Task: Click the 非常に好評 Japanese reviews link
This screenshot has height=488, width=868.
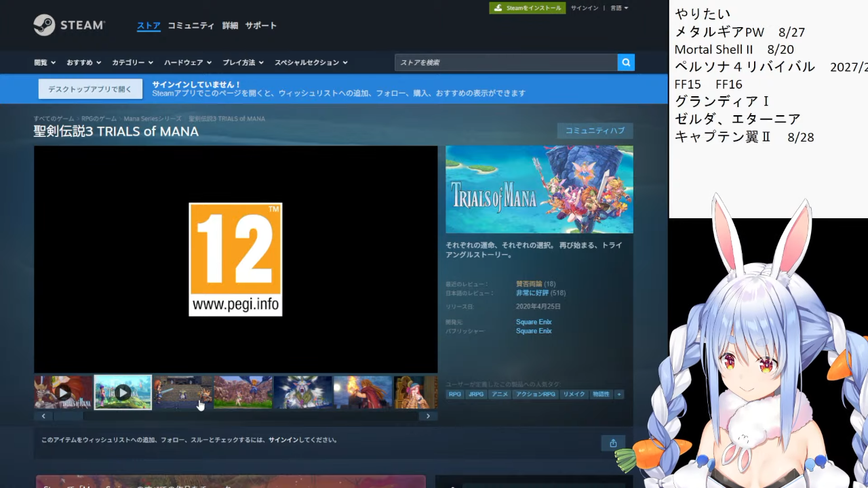Action: [532, 293]
